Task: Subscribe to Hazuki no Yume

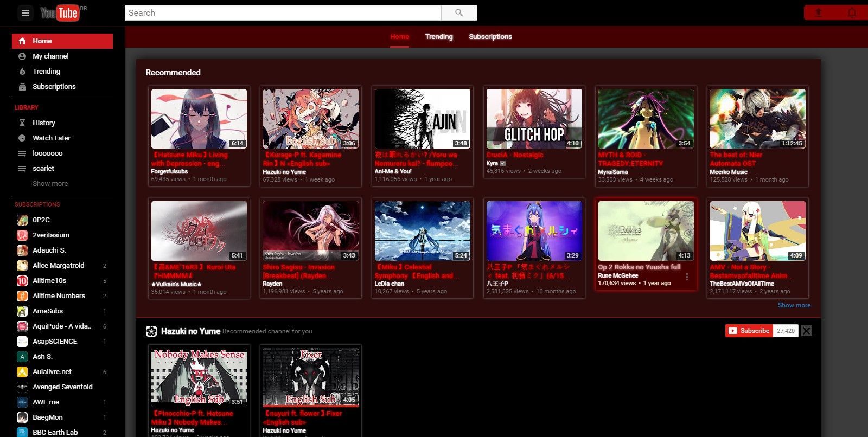Action: tap(749, 331)
